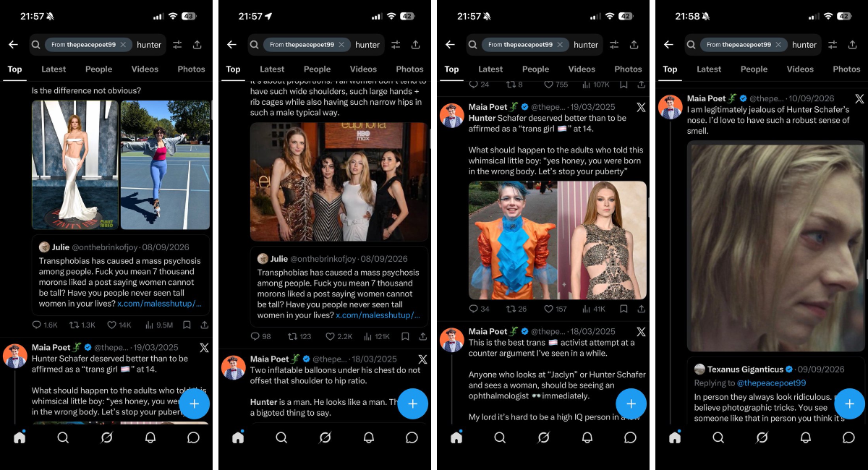Repost the post showing 123 reposts
Screen dimensions: 868x470
(299, 336)
